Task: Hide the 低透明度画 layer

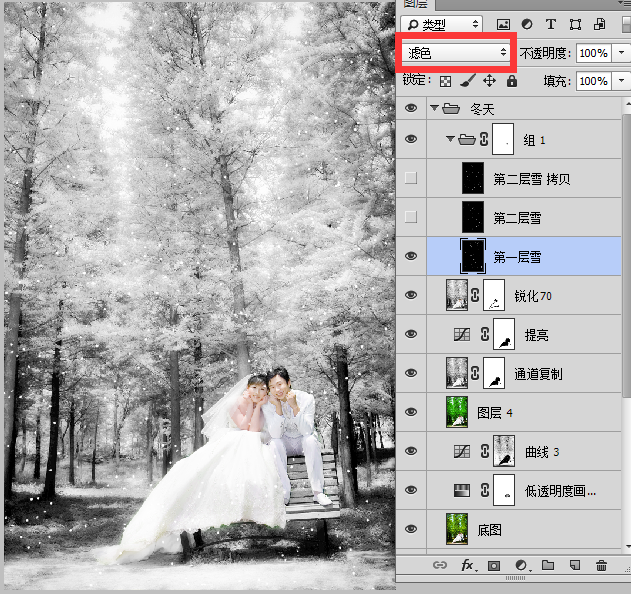Action: (411, 490)
